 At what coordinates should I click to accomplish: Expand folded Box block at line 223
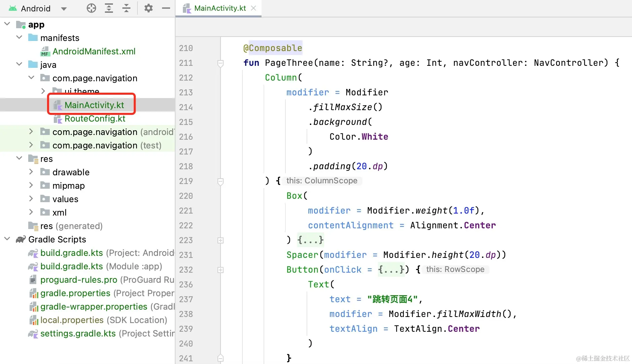click(x=221, y=240)
